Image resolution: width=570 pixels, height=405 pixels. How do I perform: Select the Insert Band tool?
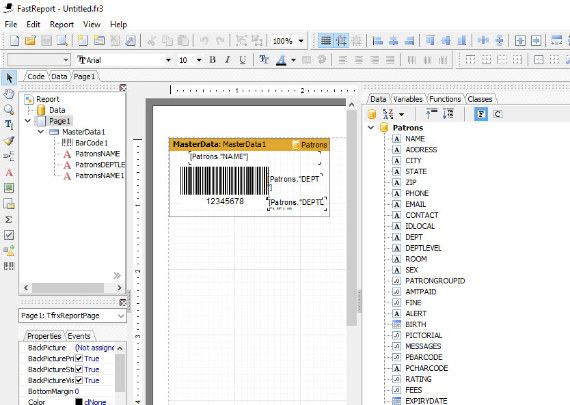[9, 156]
